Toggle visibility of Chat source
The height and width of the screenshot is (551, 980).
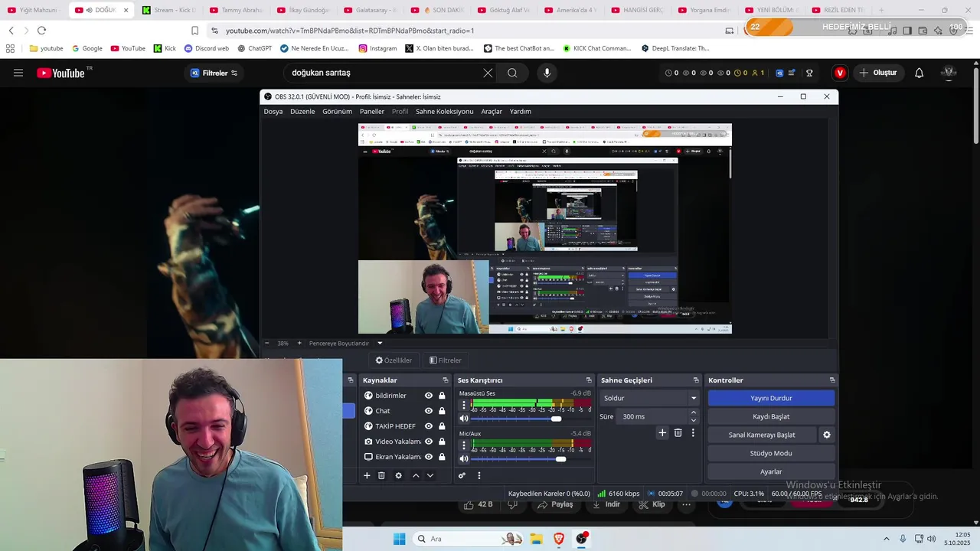(x=429, y=411)
